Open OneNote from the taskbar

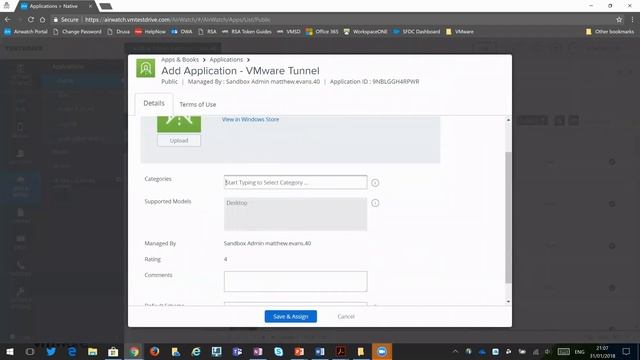[258, 351]
